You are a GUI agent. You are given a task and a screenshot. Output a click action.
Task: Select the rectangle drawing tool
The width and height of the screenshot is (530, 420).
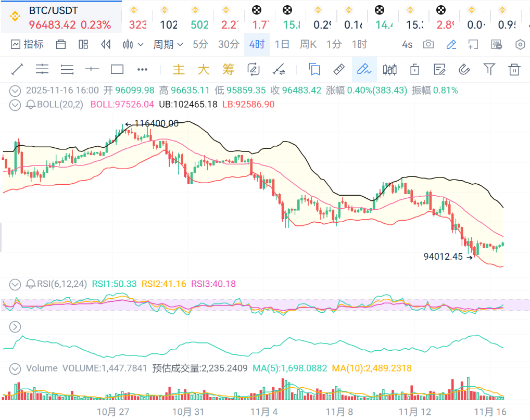117,69
